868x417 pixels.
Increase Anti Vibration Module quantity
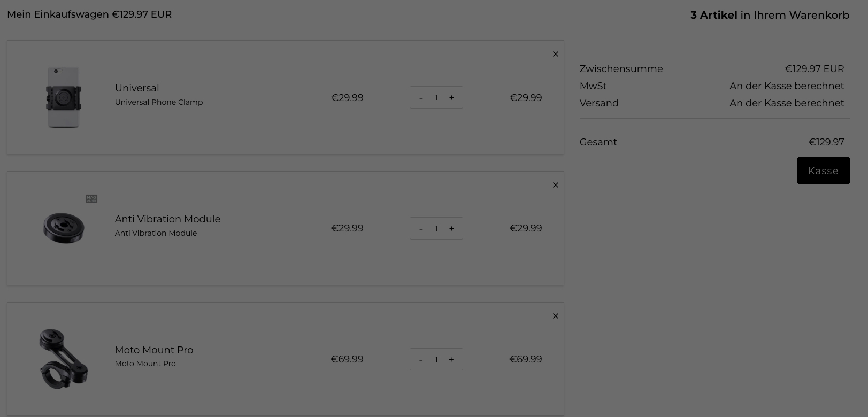pyautogui.click(x=451, y=228)
